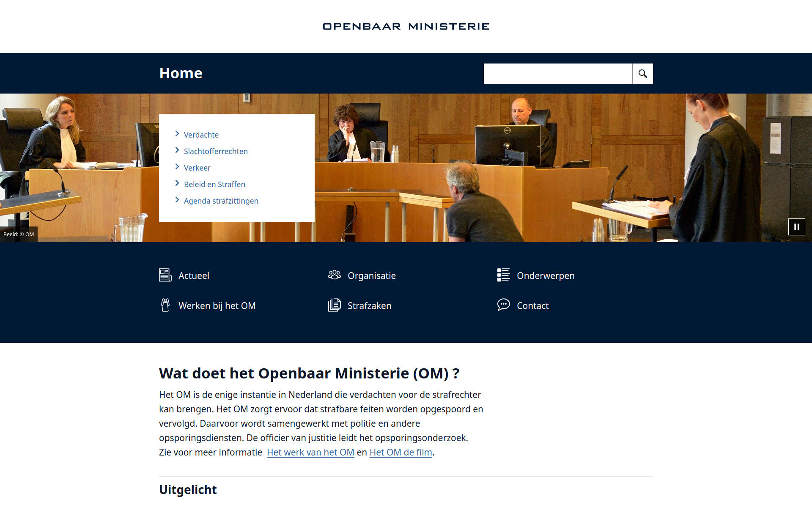Click the robe icon beside Werken bij het OM

(x=165, y=305)
